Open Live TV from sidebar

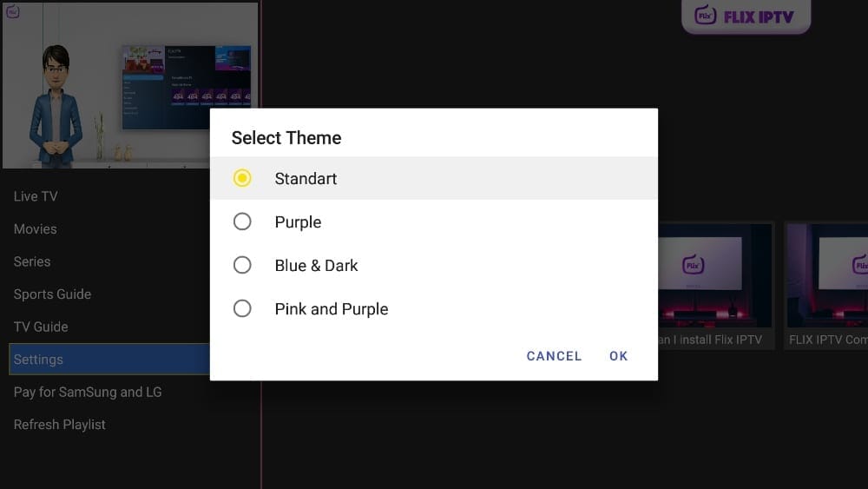(x=36, y=196)
